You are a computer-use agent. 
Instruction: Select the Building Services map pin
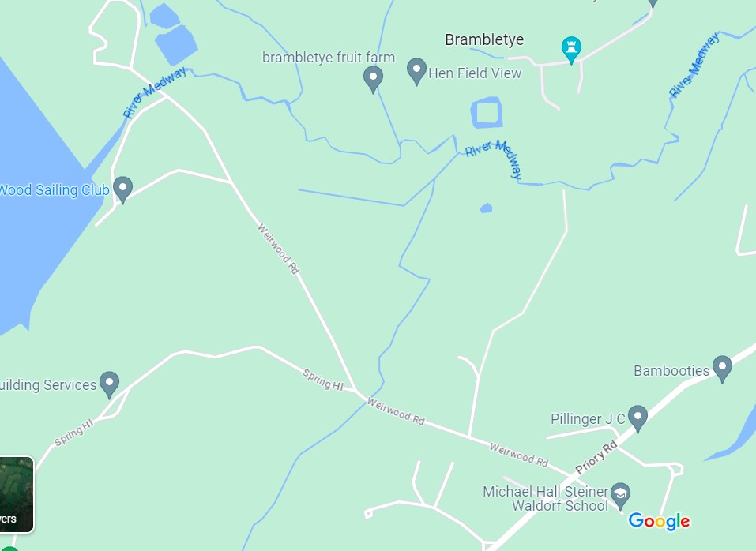(x=110, y=385)
